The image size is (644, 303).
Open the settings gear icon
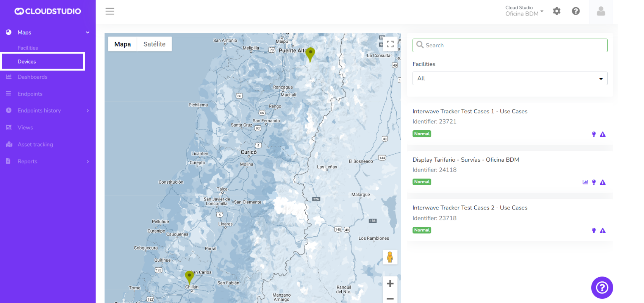tap(556, 11)
